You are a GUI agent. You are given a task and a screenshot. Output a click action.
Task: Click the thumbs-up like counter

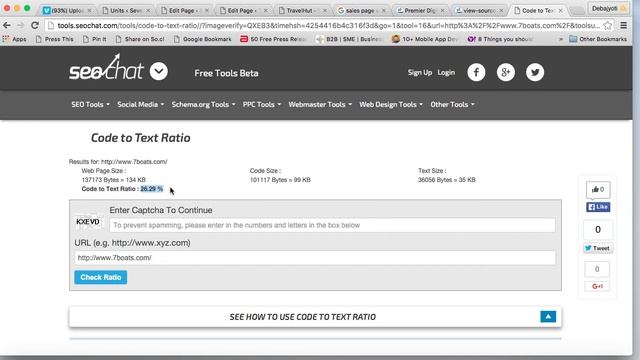point(598,189)
